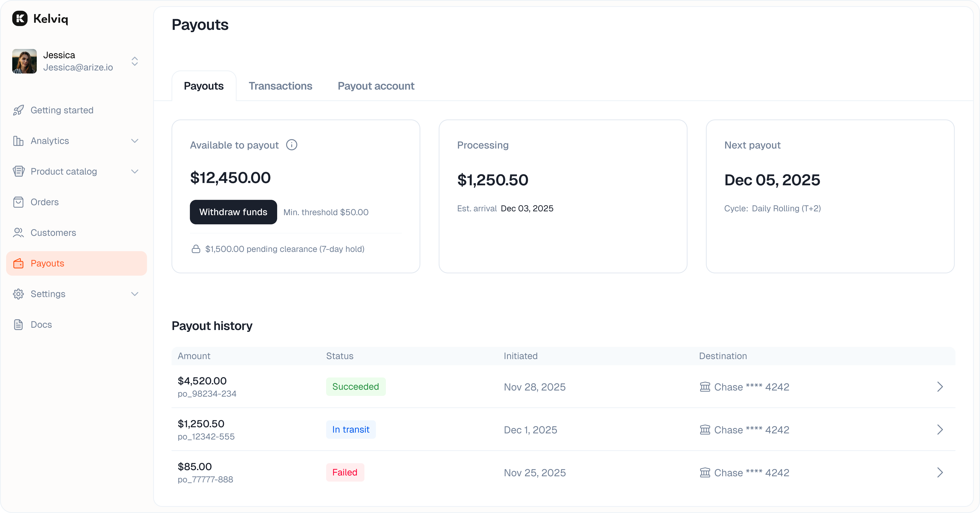Expand the Product catalog section
Image resolution: width=980 pixels, height=513 pixels.
[135, 172]
